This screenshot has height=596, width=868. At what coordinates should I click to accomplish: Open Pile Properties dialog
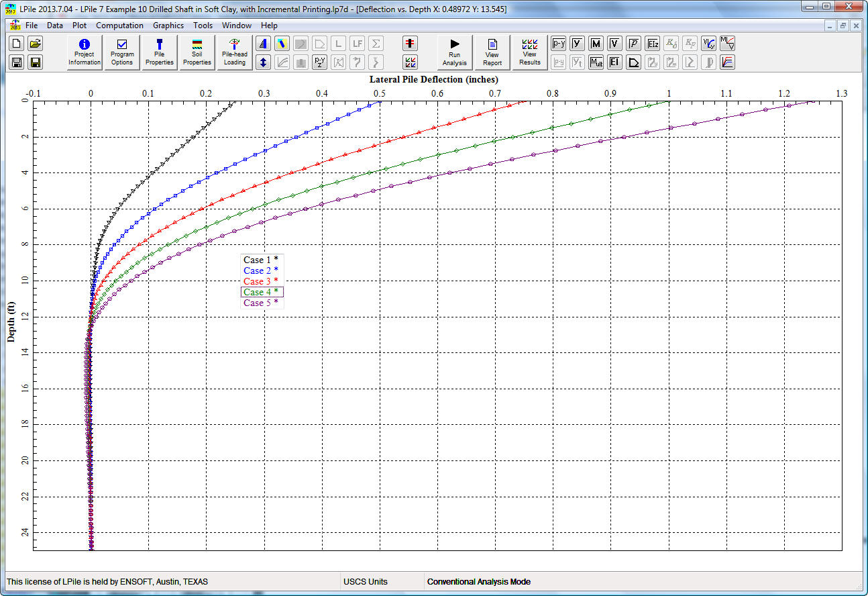tap(160, 52)
